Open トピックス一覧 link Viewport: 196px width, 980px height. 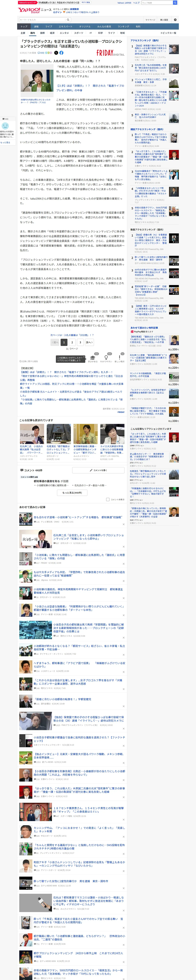pyautogui.click(x=168, y=33)
